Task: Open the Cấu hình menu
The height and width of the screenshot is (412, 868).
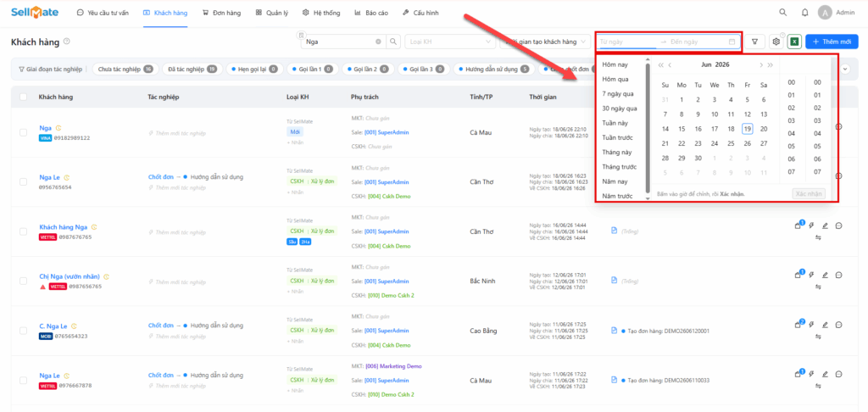Action: click(x=420, y=12)
